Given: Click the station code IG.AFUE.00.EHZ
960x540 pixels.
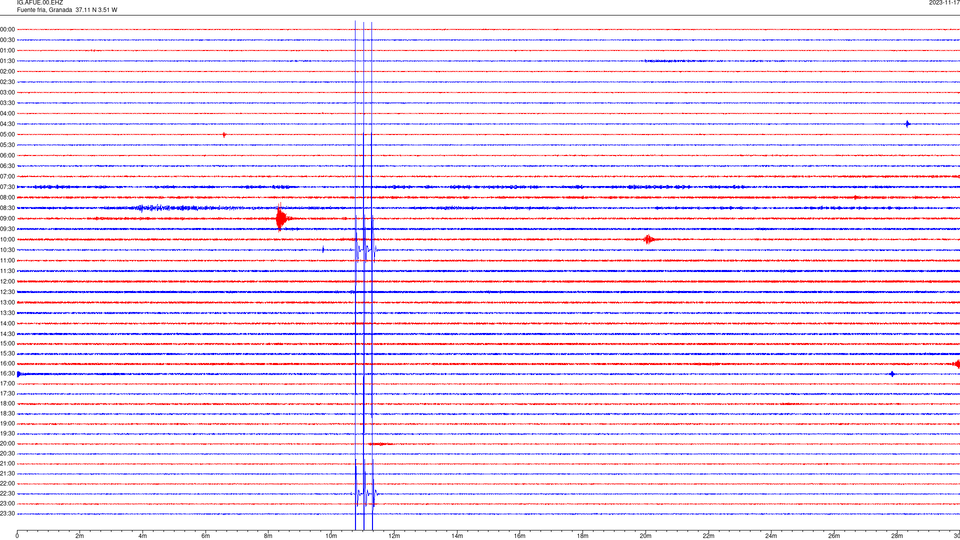Looking at the screenshot, I should [40, 3].
